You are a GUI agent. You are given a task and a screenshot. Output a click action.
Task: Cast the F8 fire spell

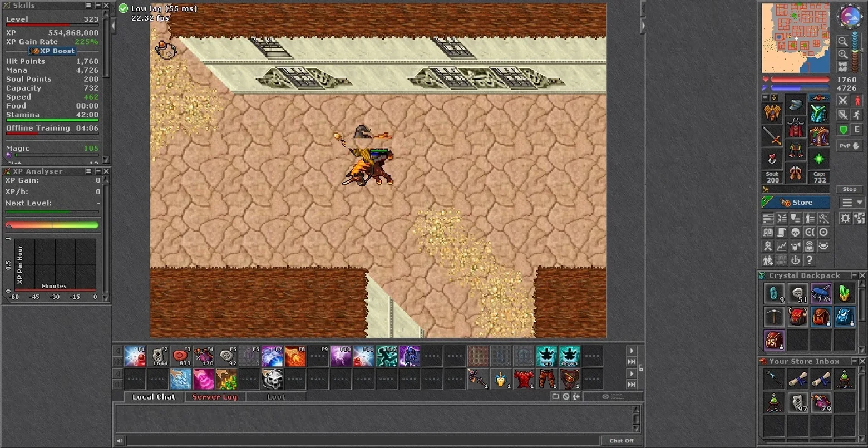(295, 356)
